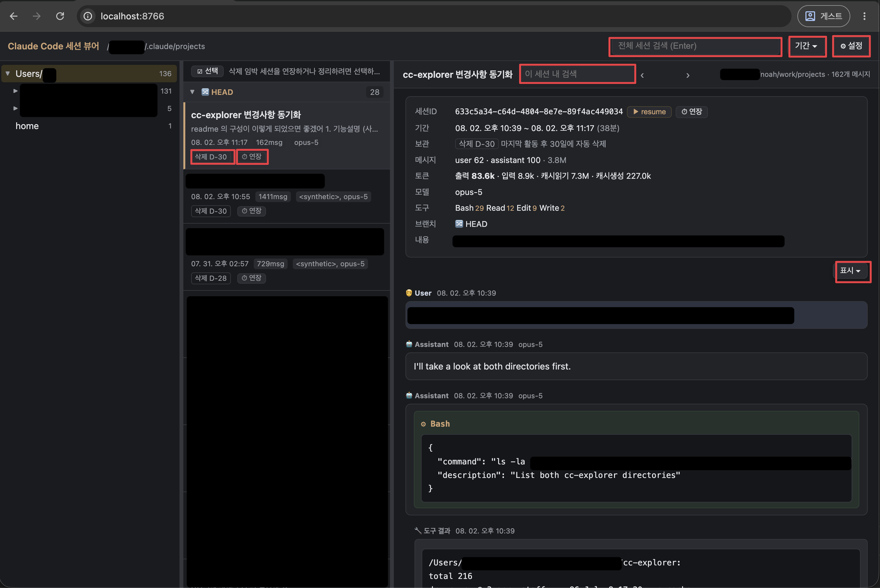Viewport: 880px width, 588px height.
Task: Click the 'I'll take a look' assistant message
Action: [x=636, y=366]
